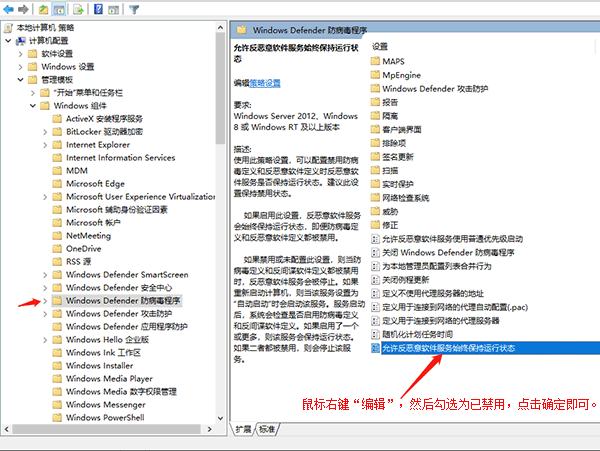Click tree pane scroll left arrow

click(x=7, y=429)
